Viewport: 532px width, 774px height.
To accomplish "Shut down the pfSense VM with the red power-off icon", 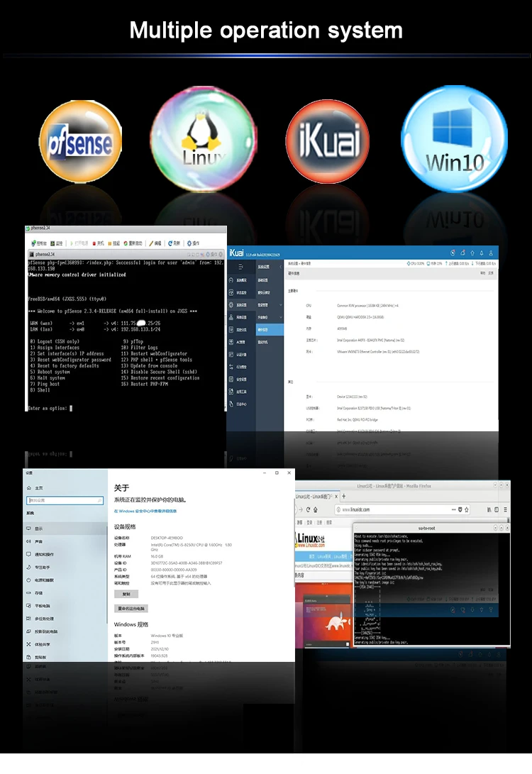I will click(x=98, y=243).
